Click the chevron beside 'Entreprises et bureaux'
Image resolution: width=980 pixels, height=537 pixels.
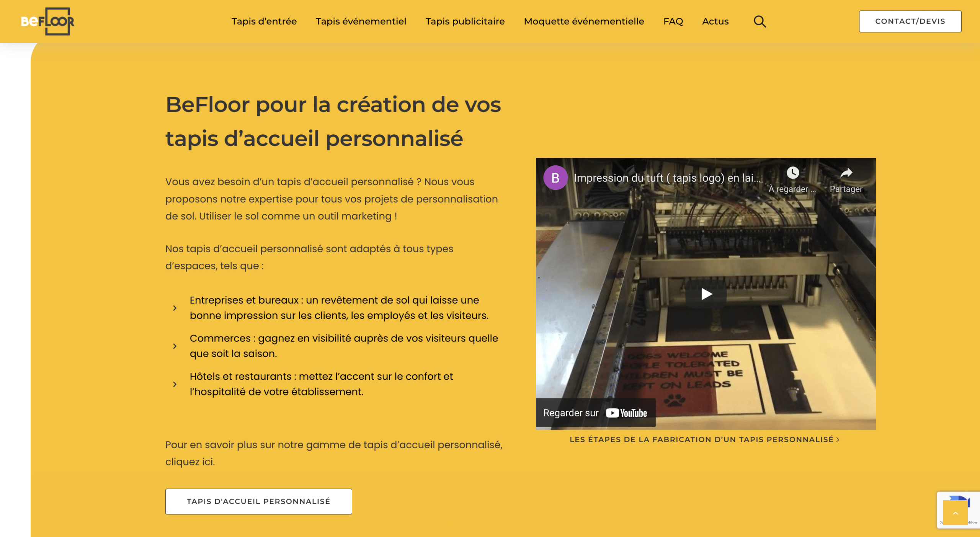[x=175, y=308]
